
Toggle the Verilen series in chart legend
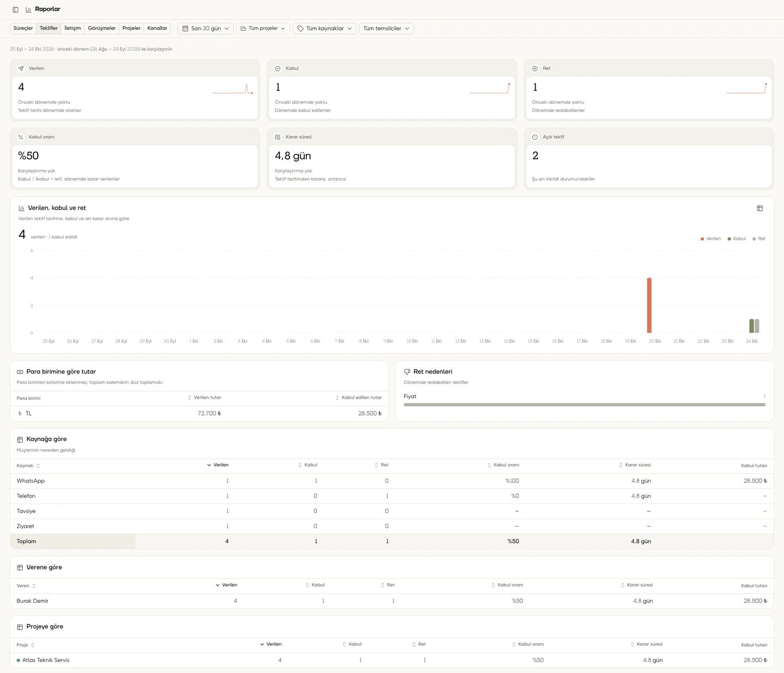point(710,238)
